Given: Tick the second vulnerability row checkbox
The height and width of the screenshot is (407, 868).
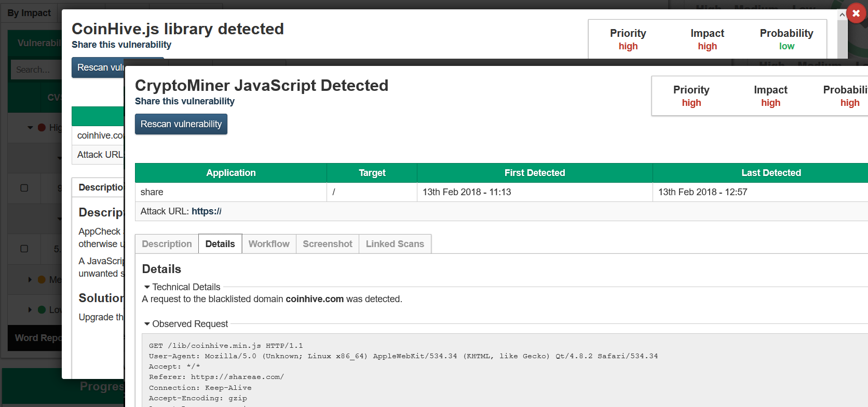Looking at the screenshot, I should pyautogui.click(x=24, y=249).
